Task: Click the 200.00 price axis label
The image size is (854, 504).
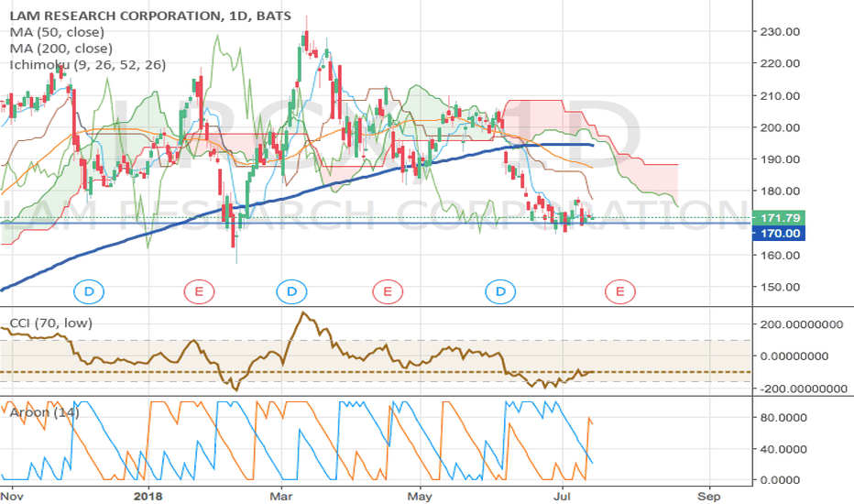Action: tap(781, 127)
